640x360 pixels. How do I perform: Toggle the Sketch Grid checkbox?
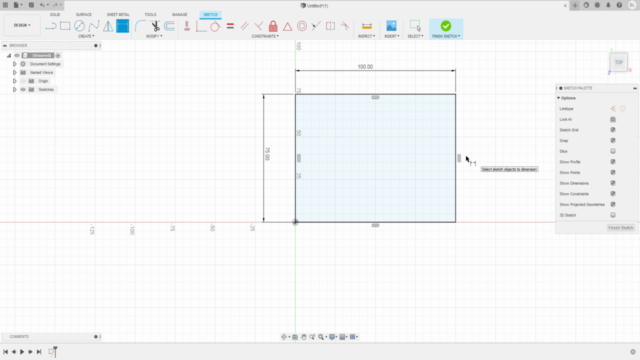point(613,130)
